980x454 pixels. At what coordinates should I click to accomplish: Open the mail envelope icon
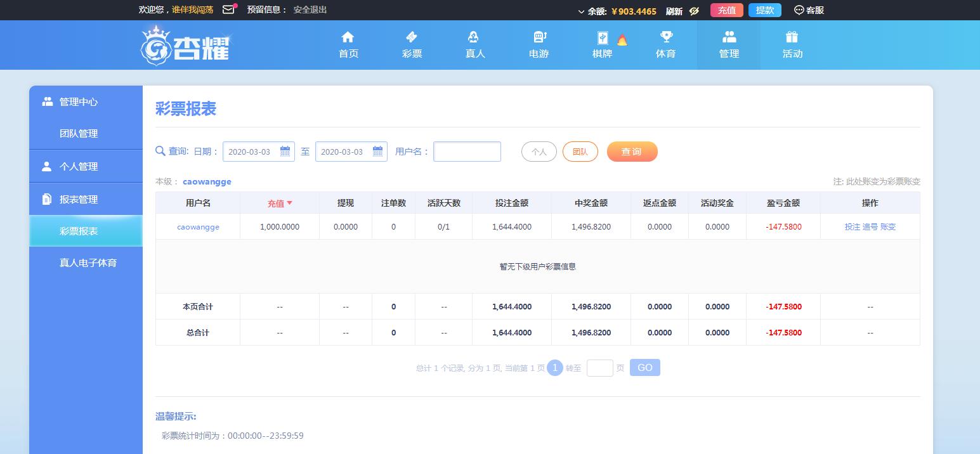coord(228,10)
